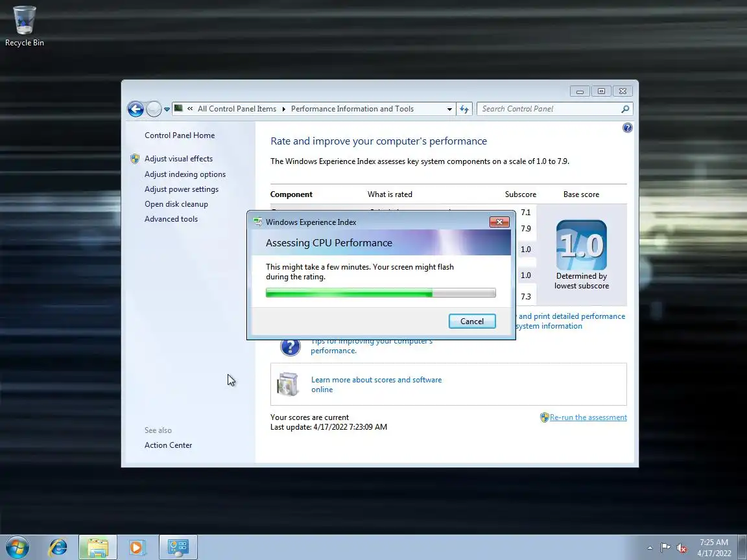Click the Base score column header
The height and width of the screenshot is (560, 747).
point(581,194)
